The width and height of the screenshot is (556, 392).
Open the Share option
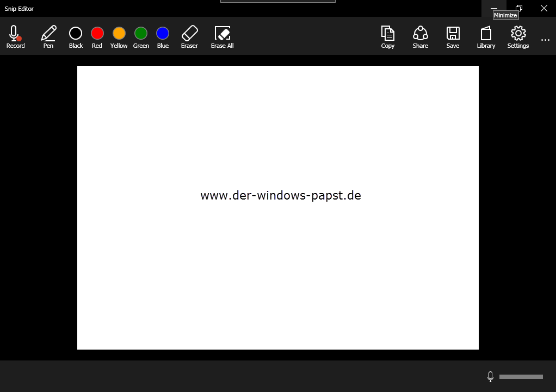(420, 36)
